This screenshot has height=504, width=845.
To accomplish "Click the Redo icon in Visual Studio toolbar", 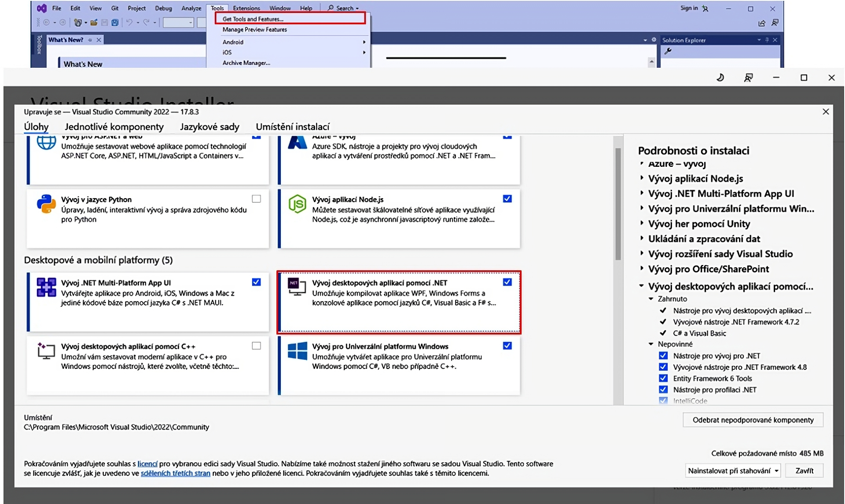I will pyautogui.click(x=146, y=22).
